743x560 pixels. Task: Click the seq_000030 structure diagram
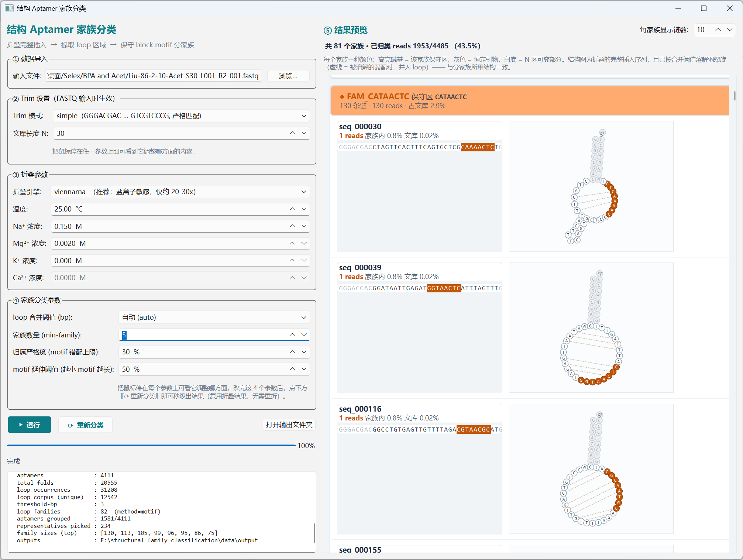[x=591, y=187]
